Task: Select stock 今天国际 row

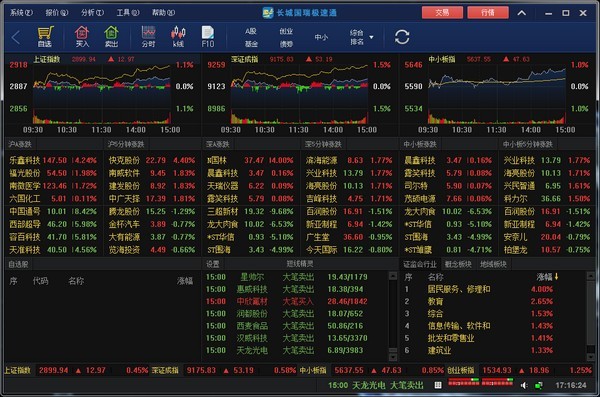Action: (349, 250)
